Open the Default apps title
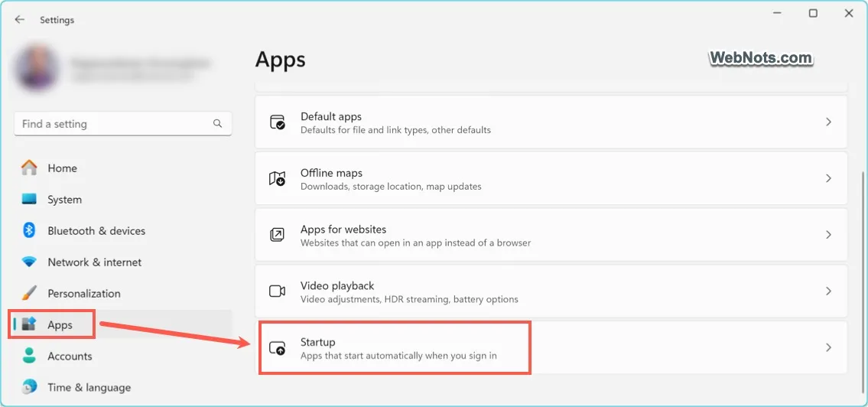868x407 pixels. click(x=331, y=116)
